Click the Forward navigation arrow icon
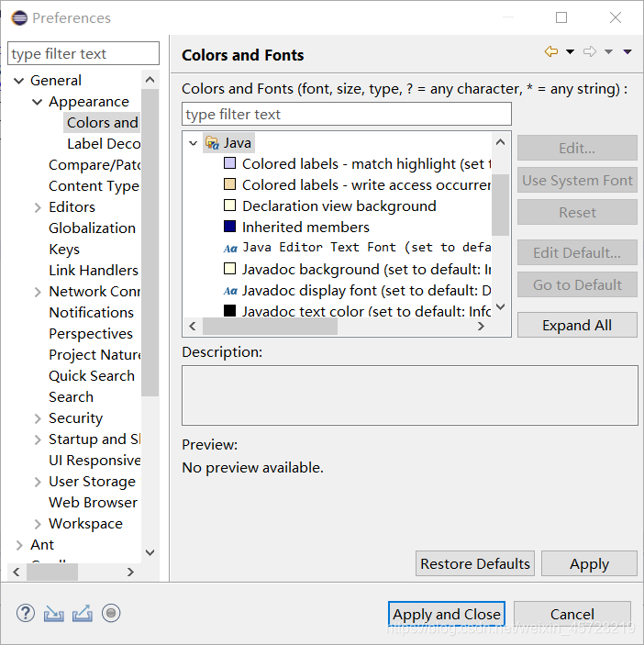 pyautogui.click(x=590, y=51)
